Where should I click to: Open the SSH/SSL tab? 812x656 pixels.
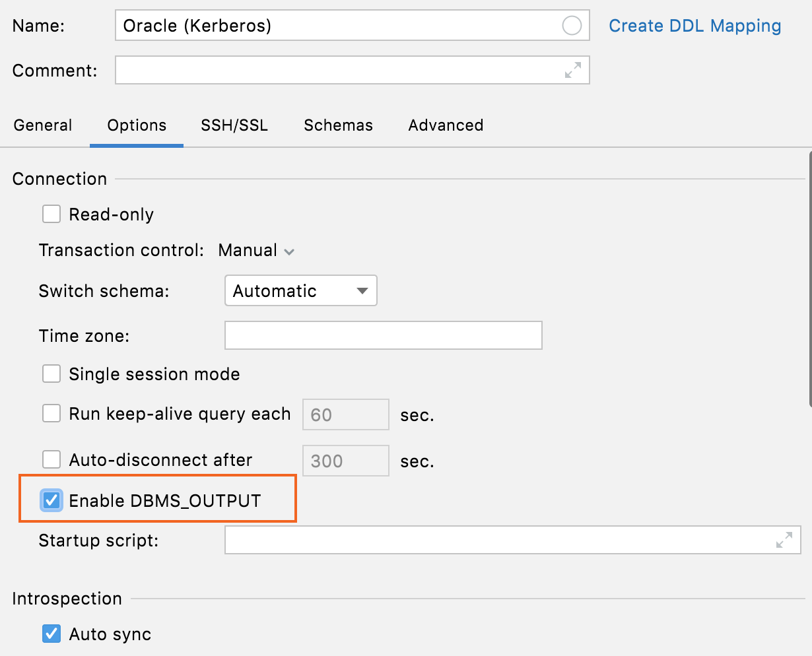234,125
